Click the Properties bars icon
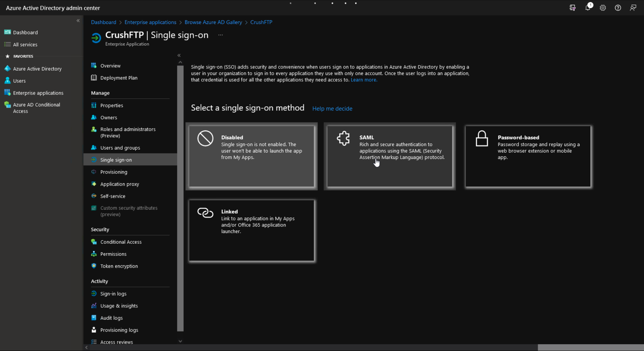The width and height of the screenshot is (644, 351). [x=94, y=105]
